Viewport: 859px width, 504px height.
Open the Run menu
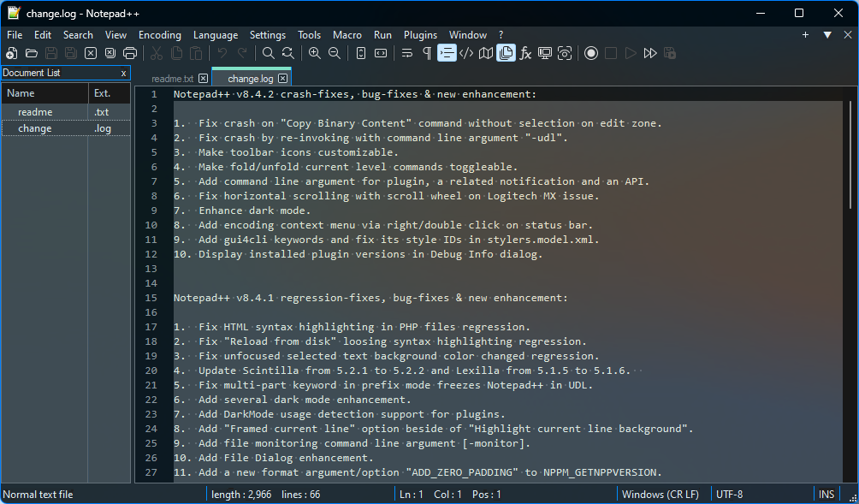click(x=383, y=35)
